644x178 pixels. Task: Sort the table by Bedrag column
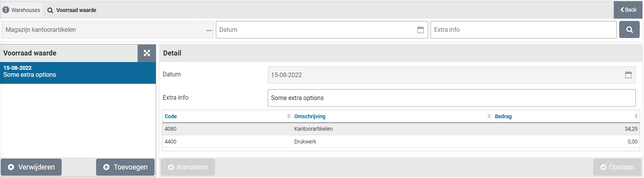point(503,116)
